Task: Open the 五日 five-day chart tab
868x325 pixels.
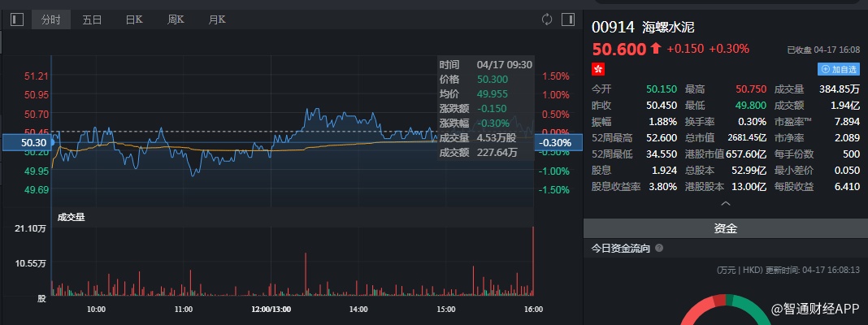Action: click(92, 19)
